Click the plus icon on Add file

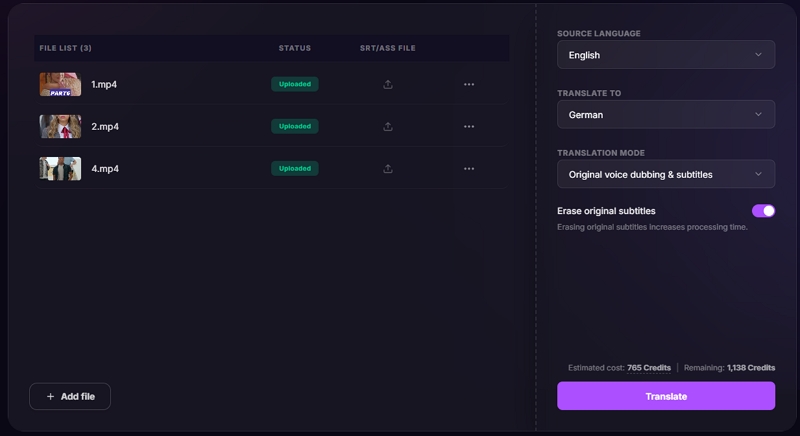51,396
